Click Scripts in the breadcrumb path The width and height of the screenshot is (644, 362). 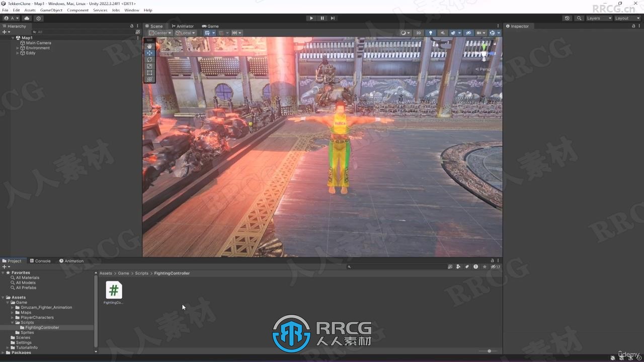coord(141,273)
